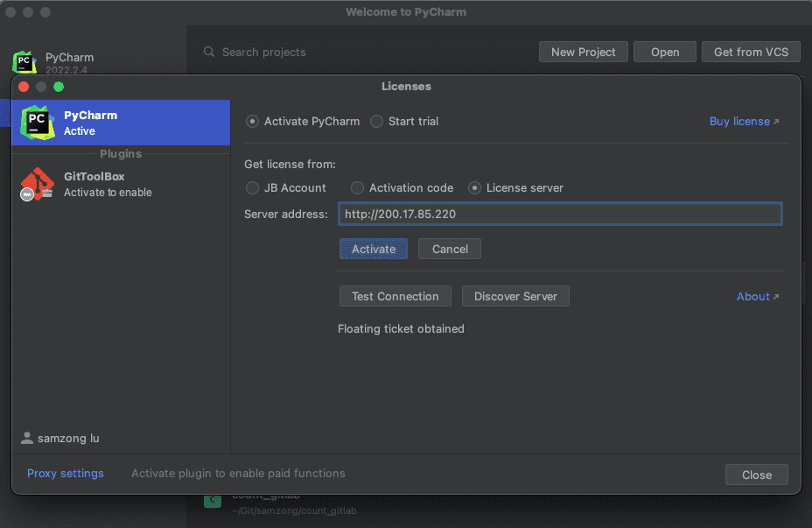Choose the Activation code option

coord(358,188)
